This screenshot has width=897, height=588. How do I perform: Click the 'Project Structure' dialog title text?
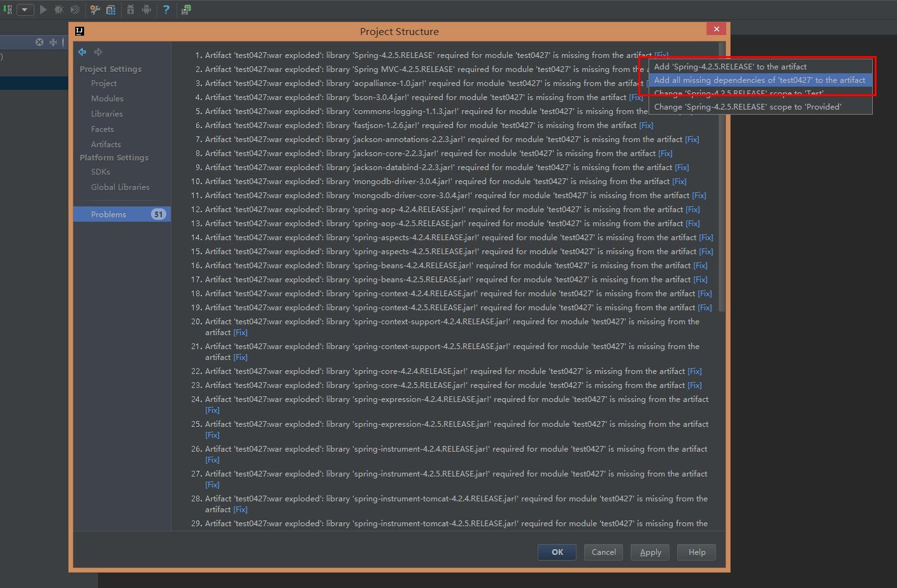(399, 32)
